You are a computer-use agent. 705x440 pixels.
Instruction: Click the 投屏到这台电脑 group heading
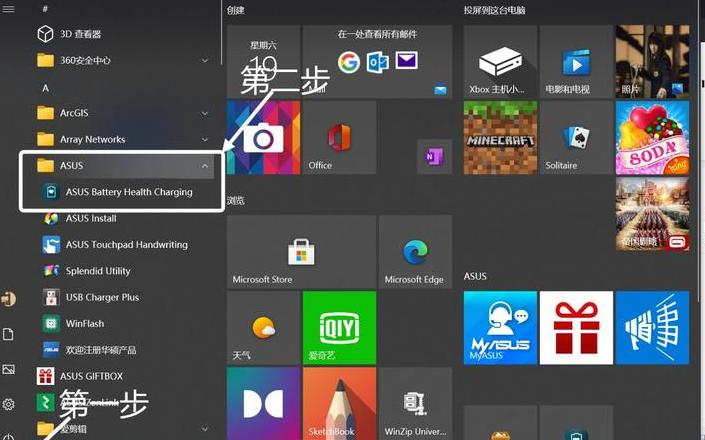coord(495,10)
